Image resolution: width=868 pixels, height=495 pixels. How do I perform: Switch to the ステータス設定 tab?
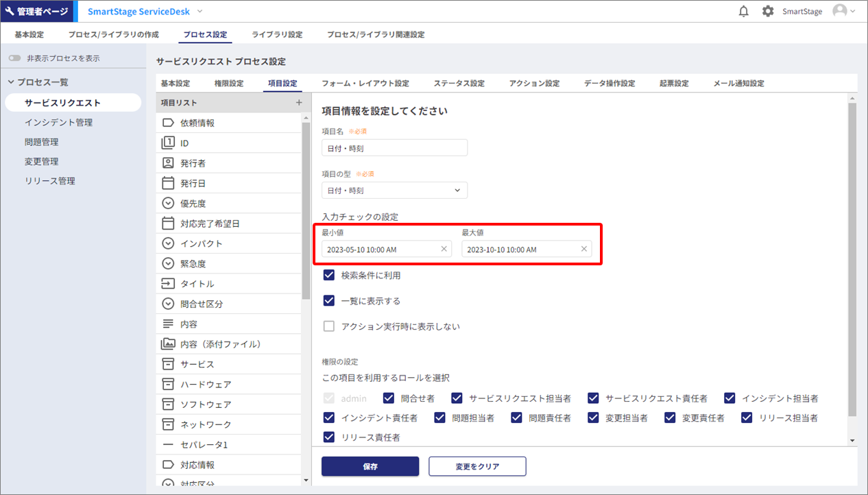(459, 84)
